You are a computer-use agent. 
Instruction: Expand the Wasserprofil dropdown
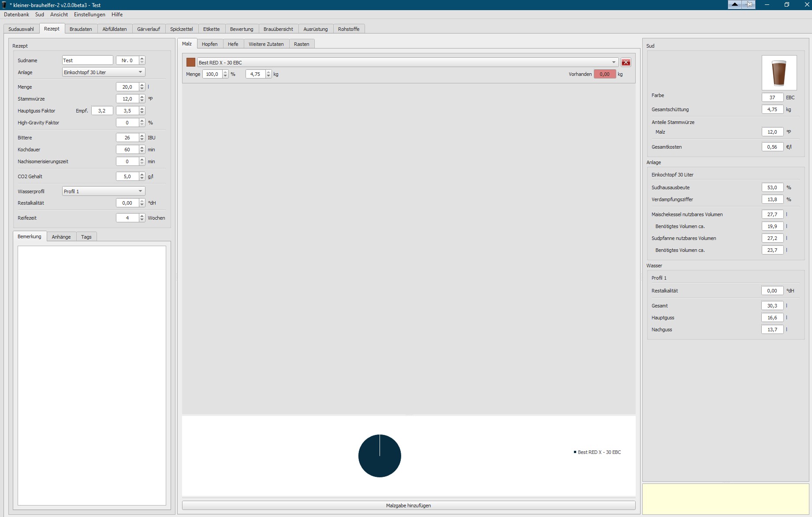click(104, 191)
